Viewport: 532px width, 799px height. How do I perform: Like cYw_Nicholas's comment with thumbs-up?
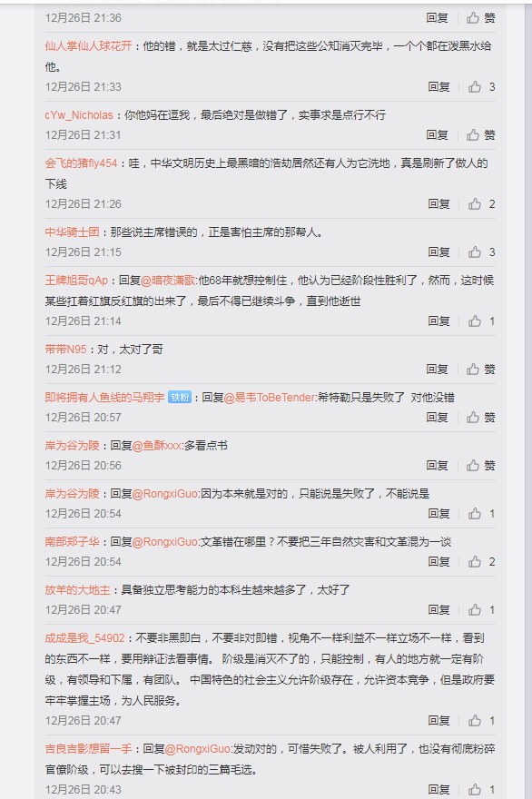click(x=481, y=135)
